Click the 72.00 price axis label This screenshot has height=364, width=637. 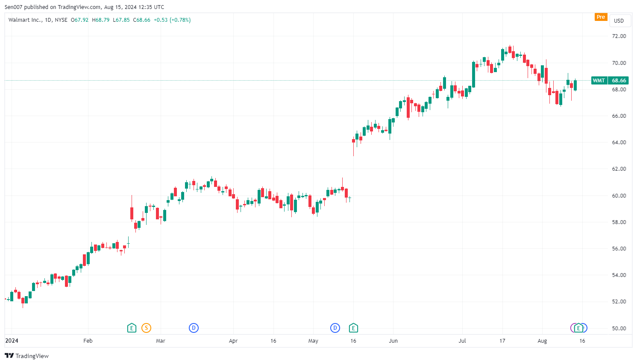coord(619,36)
